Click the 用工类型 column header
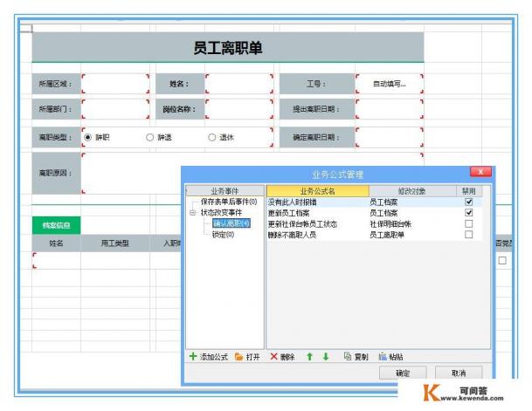 click(x=115, y=243)
